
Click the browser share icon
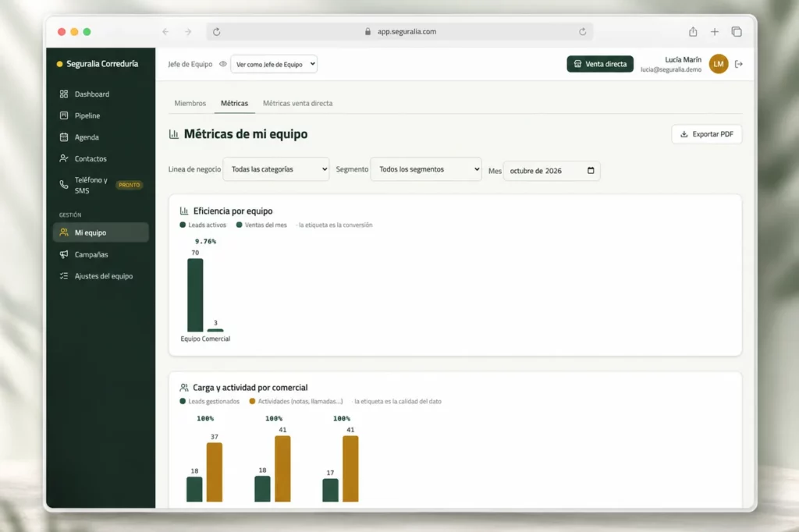pos(693,32)
